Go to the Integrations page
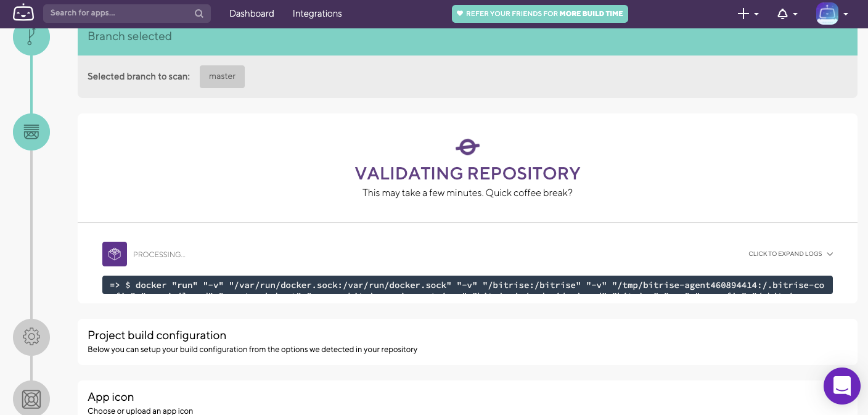 tap(317, 14)
